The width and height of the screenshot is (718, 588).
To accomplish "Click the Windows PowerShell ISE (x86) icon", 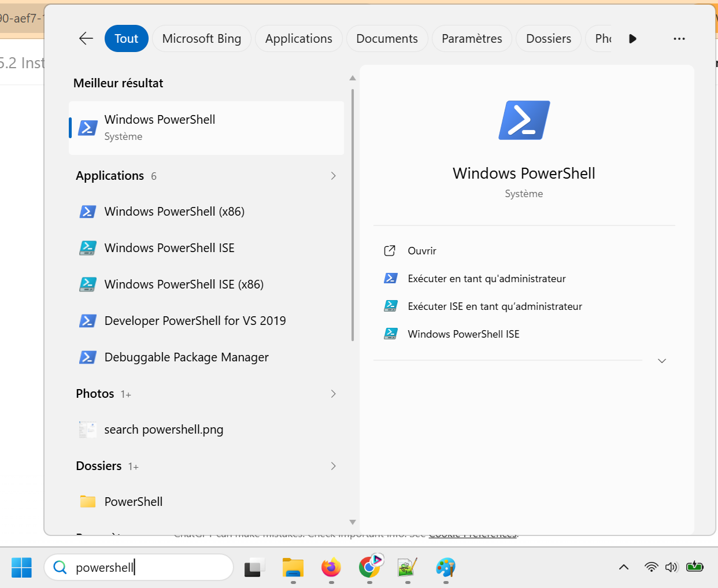I will [88, 284].
